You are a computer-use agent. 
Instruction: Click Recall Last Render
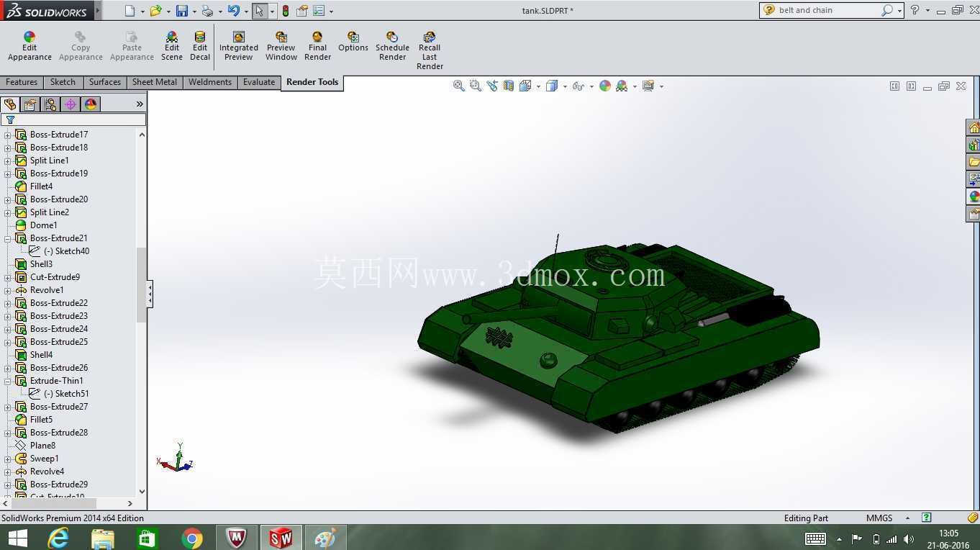coord(430,50)
